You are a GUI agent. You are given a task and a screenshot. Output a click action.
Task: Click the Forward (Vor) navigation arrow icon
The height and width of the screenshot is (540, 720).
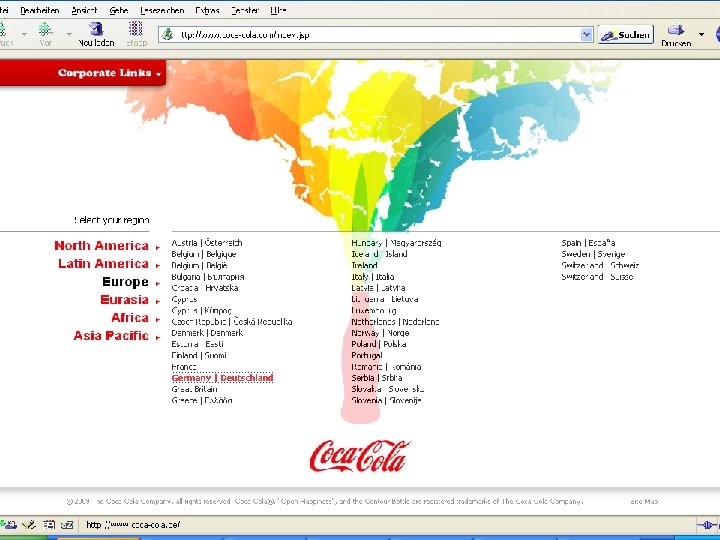45,29
